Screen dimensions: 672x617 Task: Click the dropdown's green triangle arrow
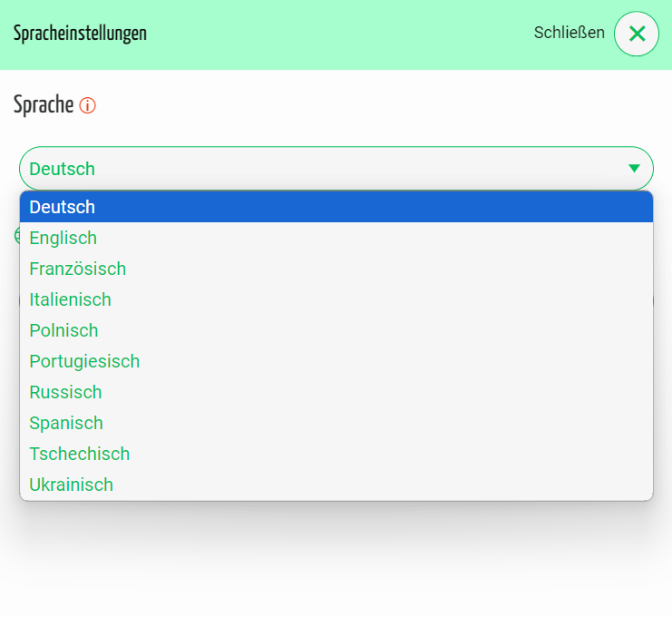634,168
